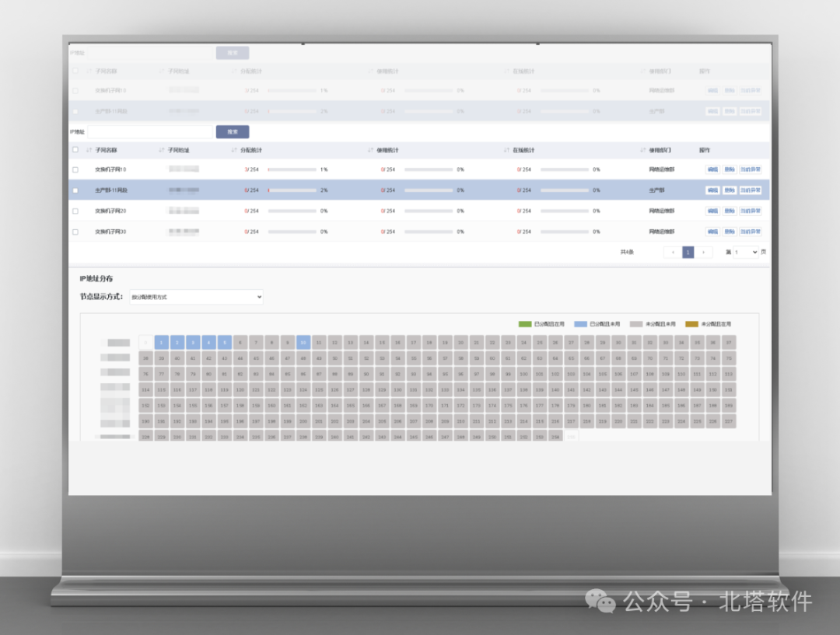The width and height of the screenshot is (840, 635).
Task: Select blue IP node 5 in the grid
Action: point(225,343)
